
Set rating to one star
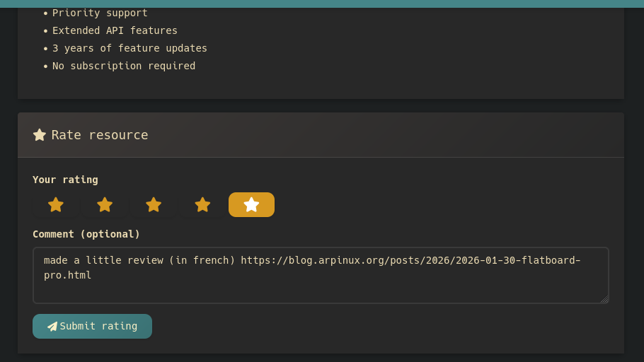56,205
